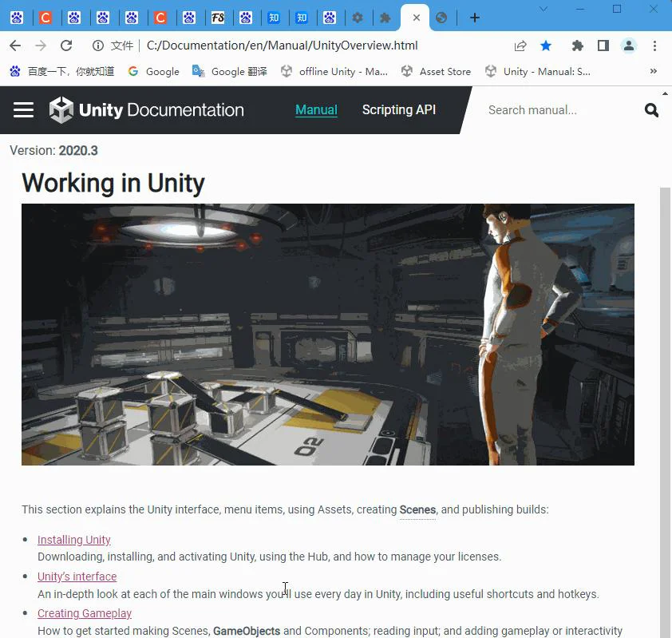Close the active browser tab

(416, 18)
